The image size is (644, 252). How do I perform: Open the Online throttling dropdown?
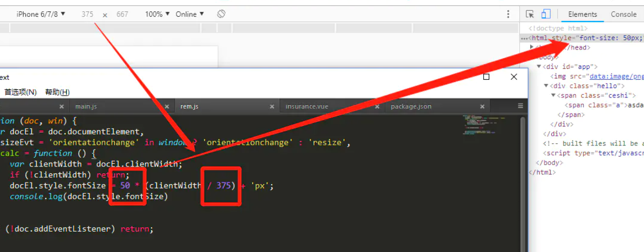pyautogui.click(x=190, y=15)
